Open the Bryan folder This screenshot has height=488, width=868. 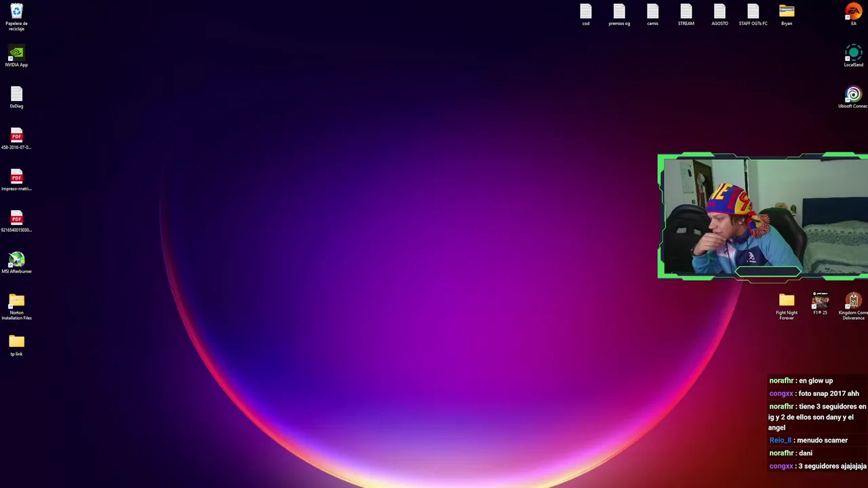point(787,15)
